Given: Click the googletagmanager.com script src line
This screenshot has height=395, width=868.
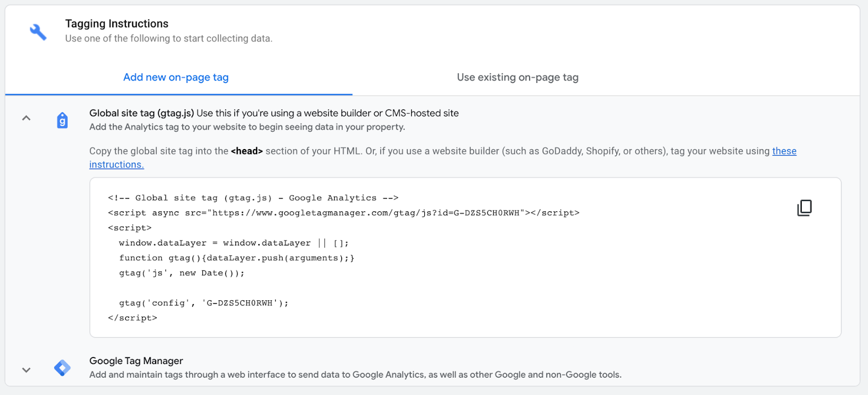Looking at the screenshot, I should [343, 213].
